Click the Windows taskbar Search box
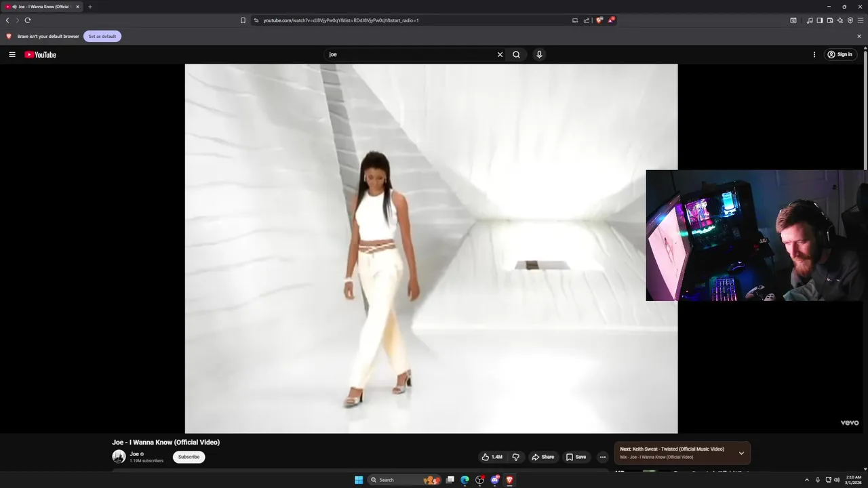Image resolution: width=868 pixels, height=488 pixels. 405,480
